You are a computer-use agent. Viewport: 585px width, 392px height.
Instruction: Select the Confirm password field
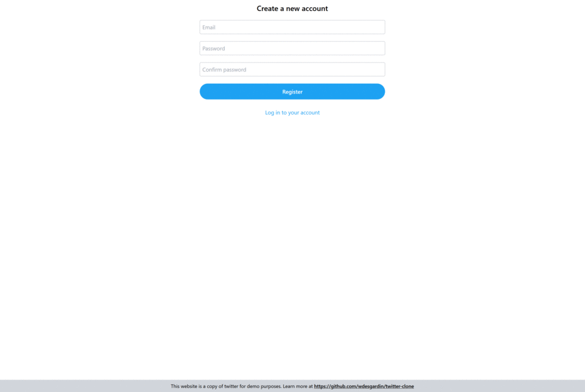tap(292, 70)
